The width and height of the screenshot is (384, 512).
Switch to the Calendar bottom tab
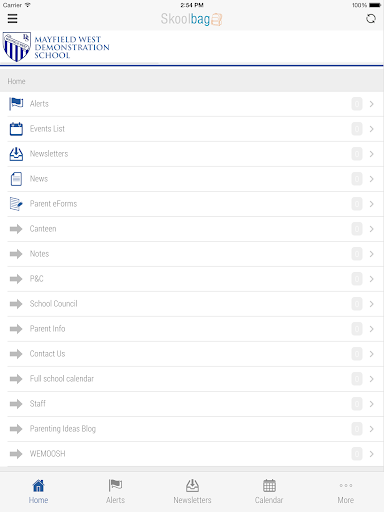coord(269,492)
